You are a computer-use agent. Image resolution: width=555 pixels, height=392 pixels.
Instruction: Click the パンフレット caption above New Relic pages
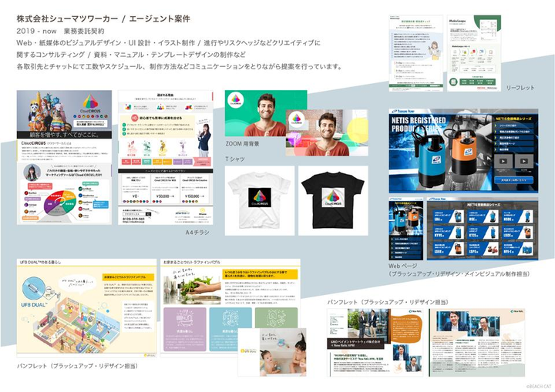(x=388, y=302)
